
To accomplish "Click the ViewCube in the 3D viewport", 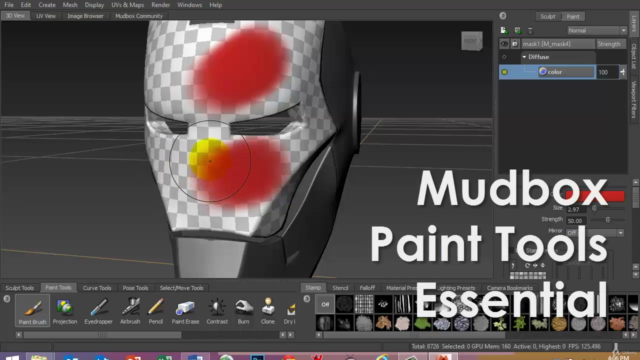I will click(472, 41).
